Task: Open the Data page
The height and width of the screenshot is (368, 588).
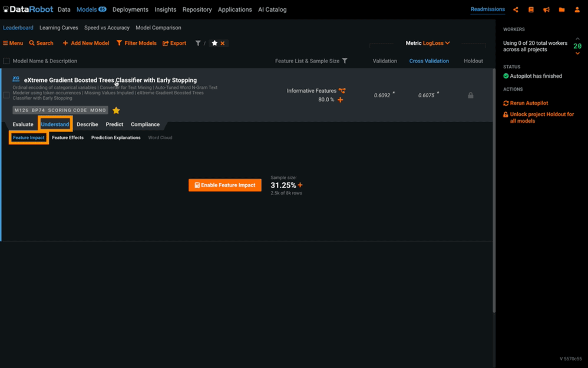Action: click(x=64, y=9)
